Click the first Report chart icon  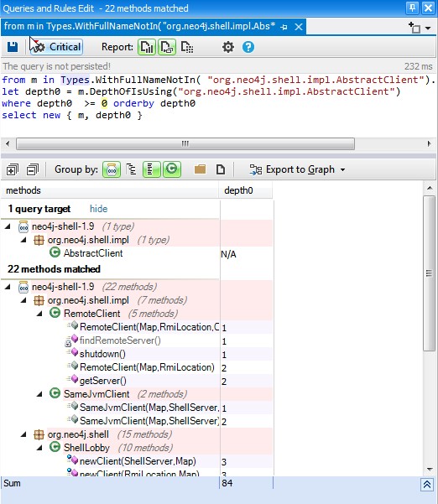coord(147,47)
